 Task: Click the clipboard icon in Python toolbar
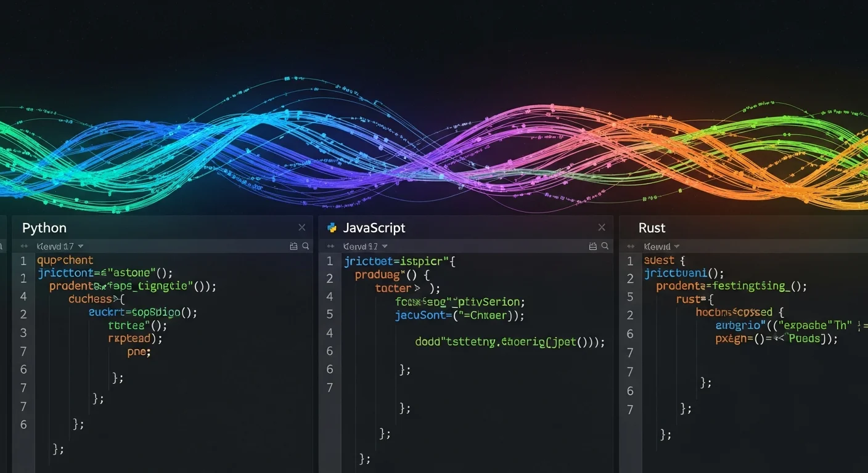coord(293,246)
